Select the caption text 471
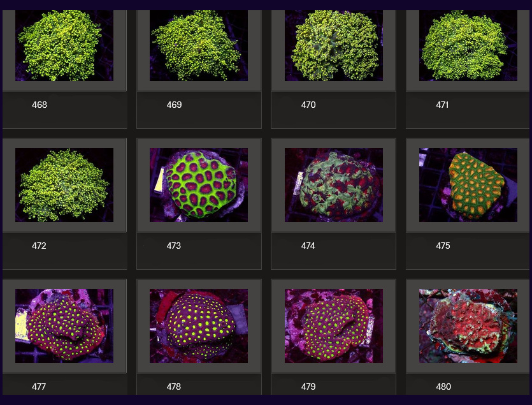This screenshot has height=405, width=532. (442, 105)
